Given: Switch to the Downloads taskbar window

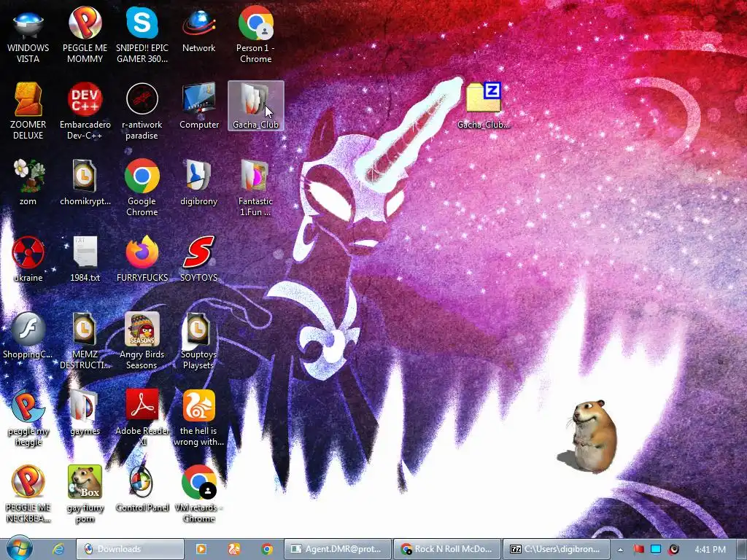Looking at the screenshot, I should (130, 549).
